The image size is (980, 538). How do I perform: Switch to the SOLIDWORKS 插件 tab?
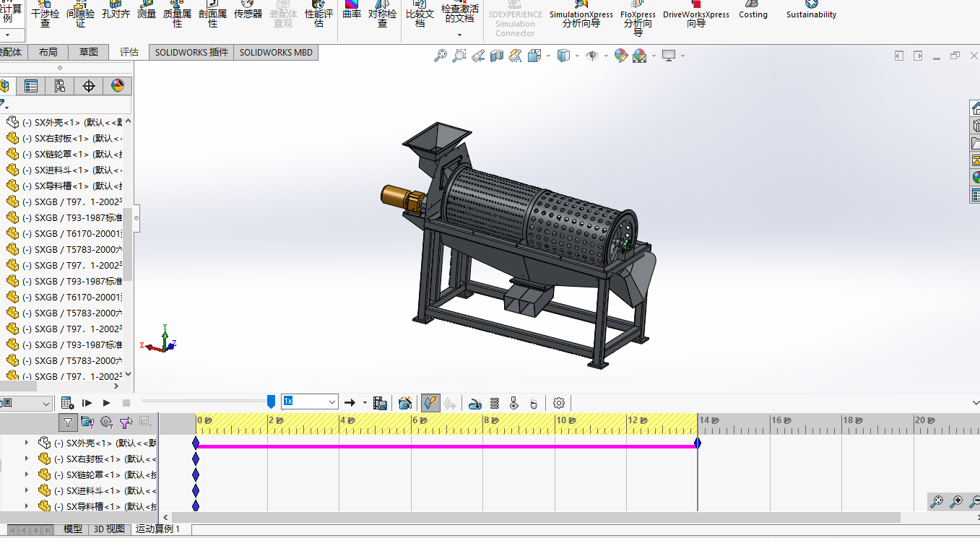[x=191, y=52]
